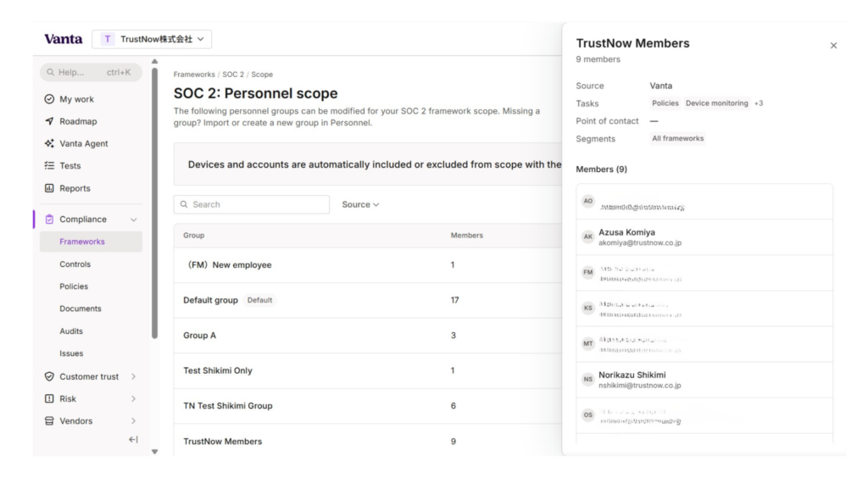The height and width of the screenshot is (478, 868).
Task: Launch Vanta Agent from the sidebar
Action: (x=83, y=144)
